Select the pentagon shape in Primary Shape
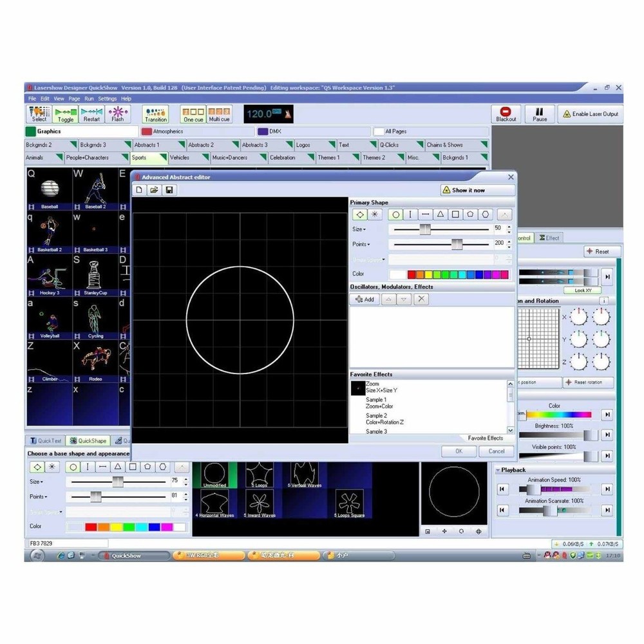 (x=470, y=214)
